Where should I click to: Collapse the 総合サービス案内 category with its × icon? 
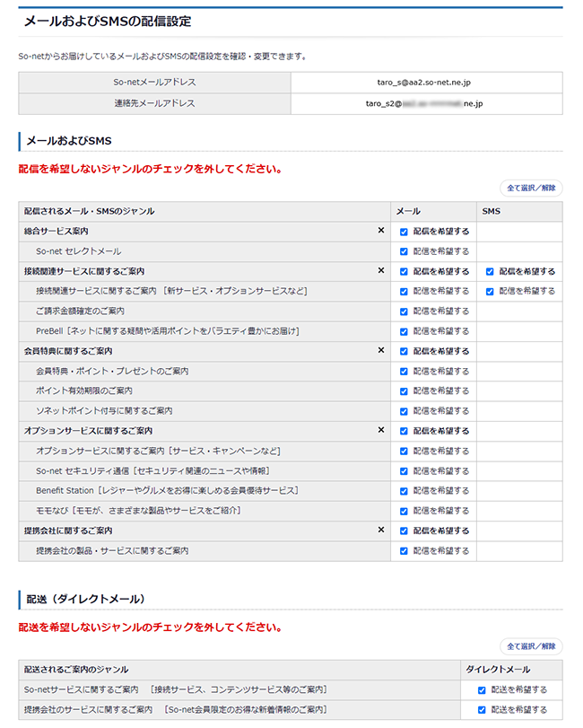pos(380,232)
